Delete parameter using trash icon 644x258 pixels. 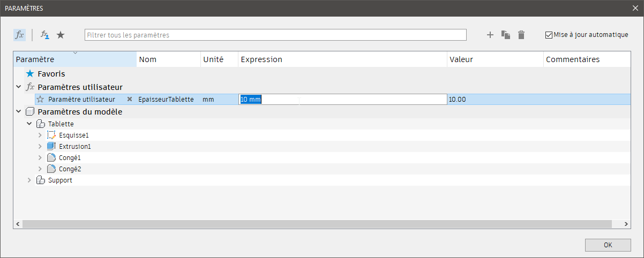tap(521, 35)
